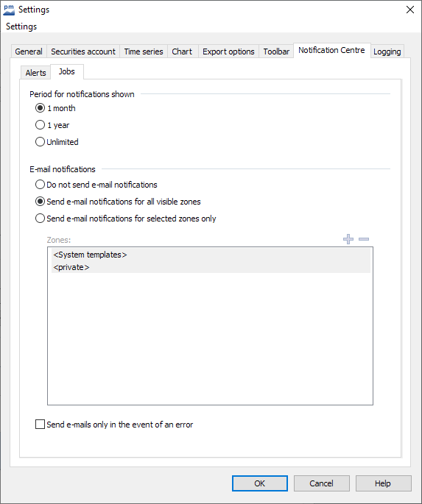Select the 1 month radio button
The width and height of the screenshot is (422, 504).
[x=40, y=108]
